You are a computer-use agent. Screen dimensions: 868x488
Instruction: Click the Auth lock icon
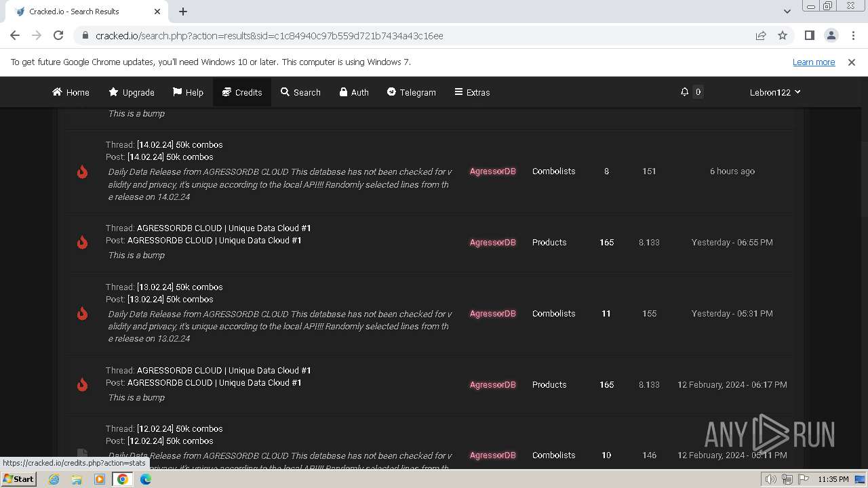pos(344,92)
